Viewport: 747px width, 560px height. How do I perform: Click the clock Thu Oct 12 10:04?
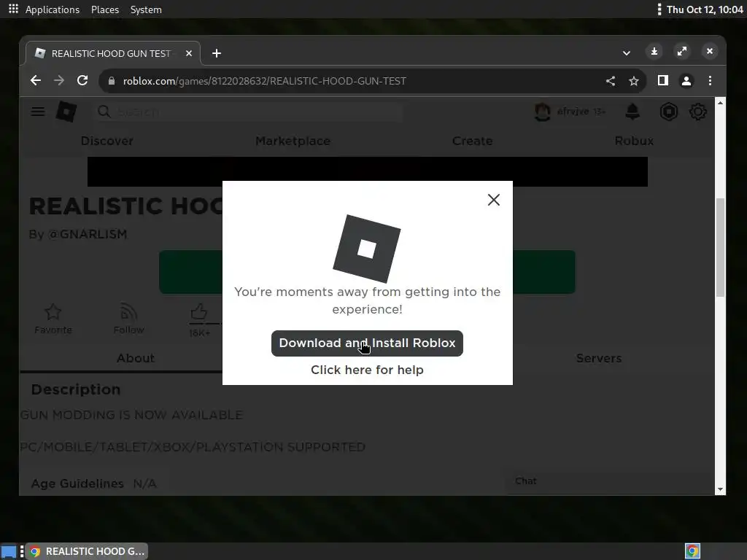click(704, 9)
